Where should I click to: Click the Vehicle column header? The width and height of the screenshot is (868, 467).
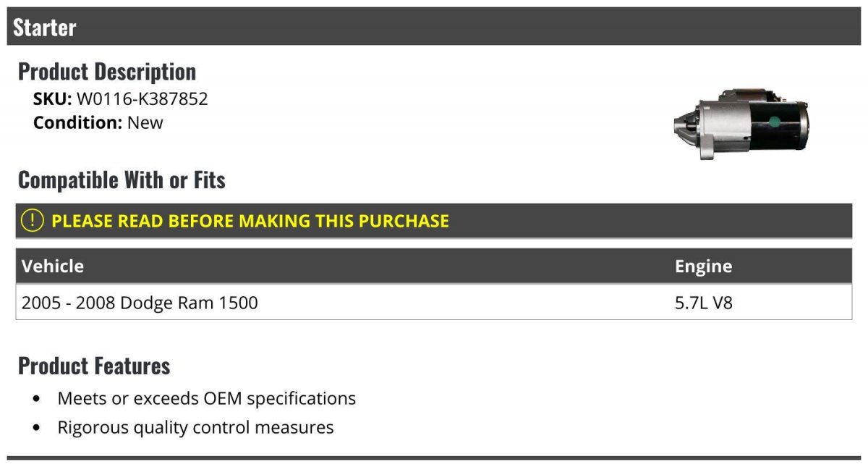pos(53,266)
